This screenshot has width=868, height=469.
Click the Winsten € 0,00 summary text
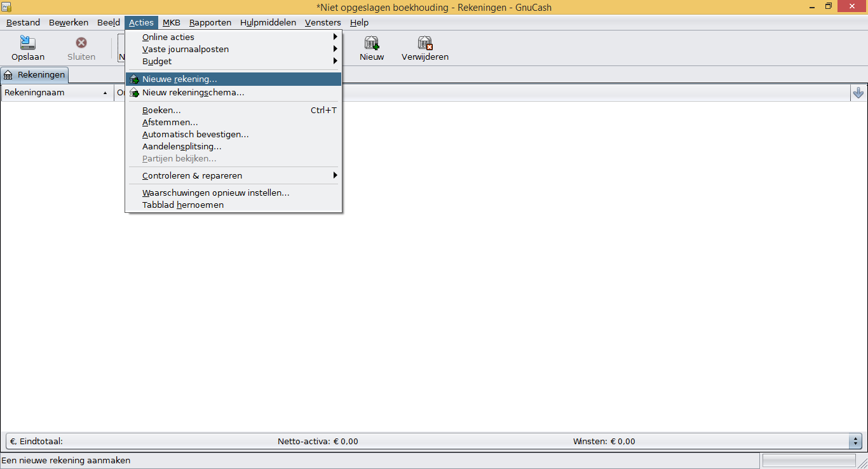coord(604,442)
